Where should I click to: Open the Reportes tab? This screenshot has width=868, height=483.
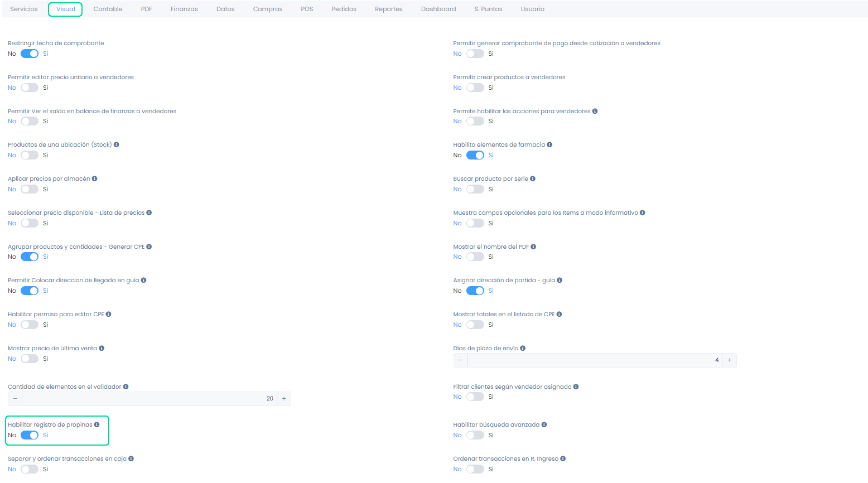point(389,9)
